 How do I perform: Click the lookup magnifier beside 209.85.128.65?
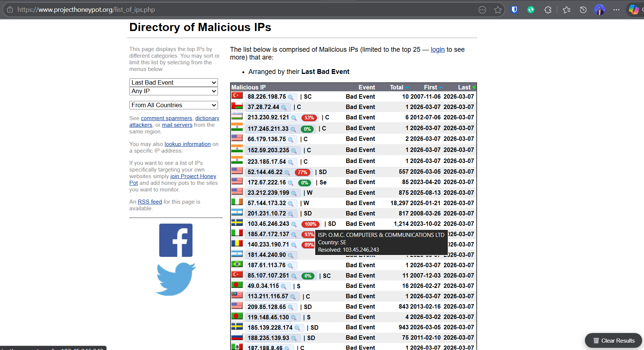(291, 307)
